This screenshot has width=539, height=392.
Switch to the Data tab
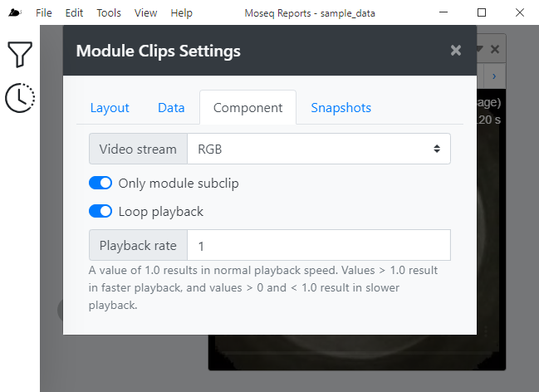click(171, 108)
